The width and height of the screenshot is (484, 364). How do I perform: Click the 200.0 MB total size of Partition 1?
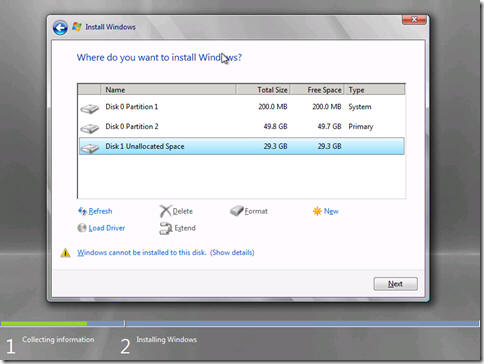pyautogui.click(x=273, y=107)
